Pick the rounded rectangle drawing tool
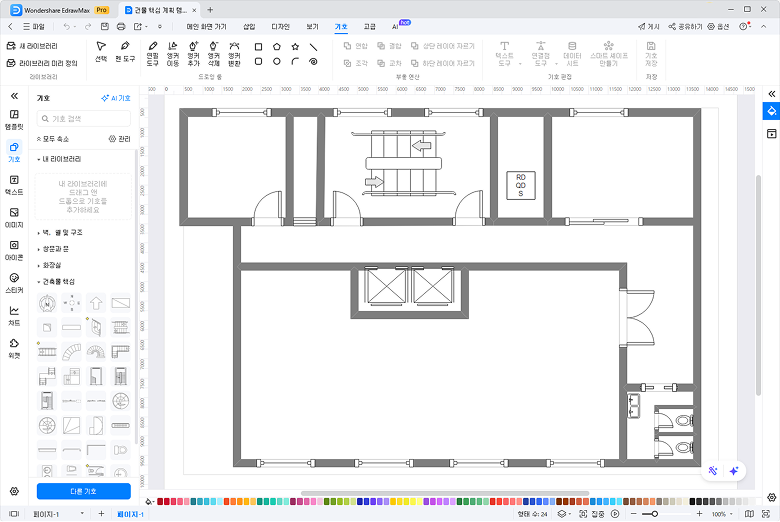The height and width of the screenshot is (522, 780). (x=258, y=62)
